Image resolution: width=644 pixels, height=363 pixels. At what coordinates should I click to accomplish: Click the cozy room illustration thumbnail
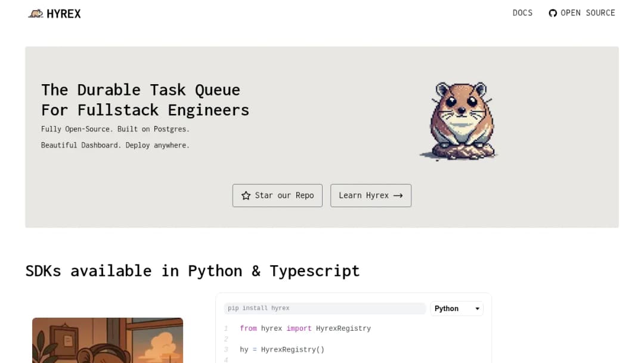click(x=107, y=340)
